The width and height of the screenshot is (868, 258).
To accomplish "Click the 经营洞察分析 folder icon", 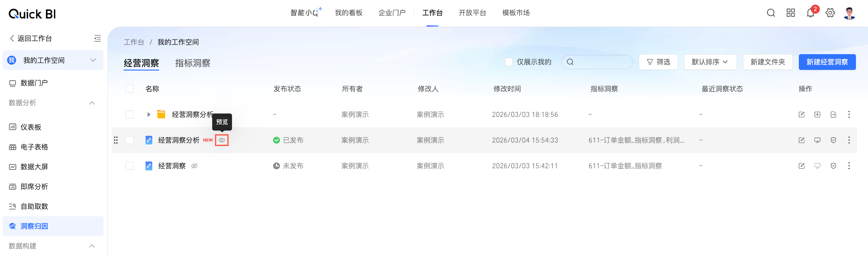I will click(x=162, y=114).
